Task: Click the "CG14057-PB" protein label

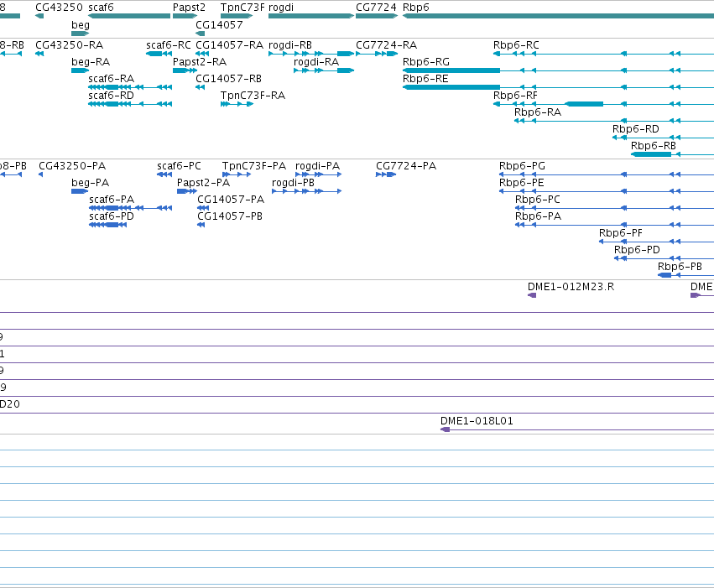Action: click(230, 216)
